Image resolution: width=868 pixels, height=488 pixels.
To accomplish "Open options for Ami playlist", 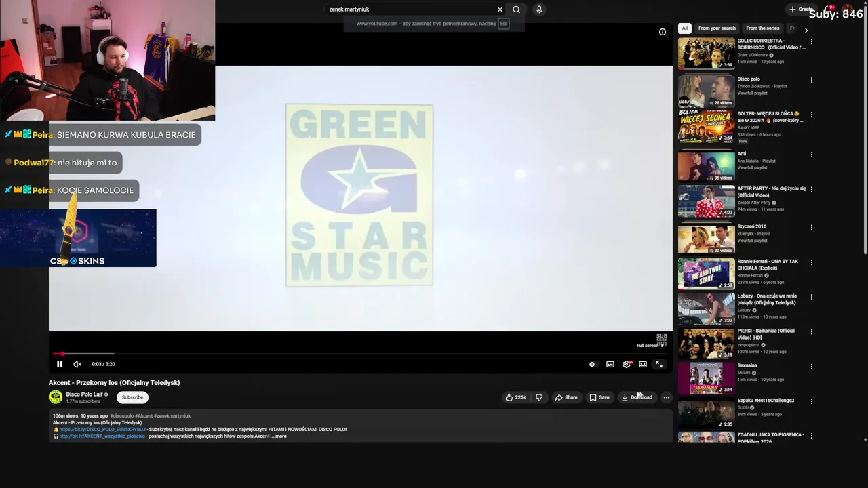I will [812, 155].
